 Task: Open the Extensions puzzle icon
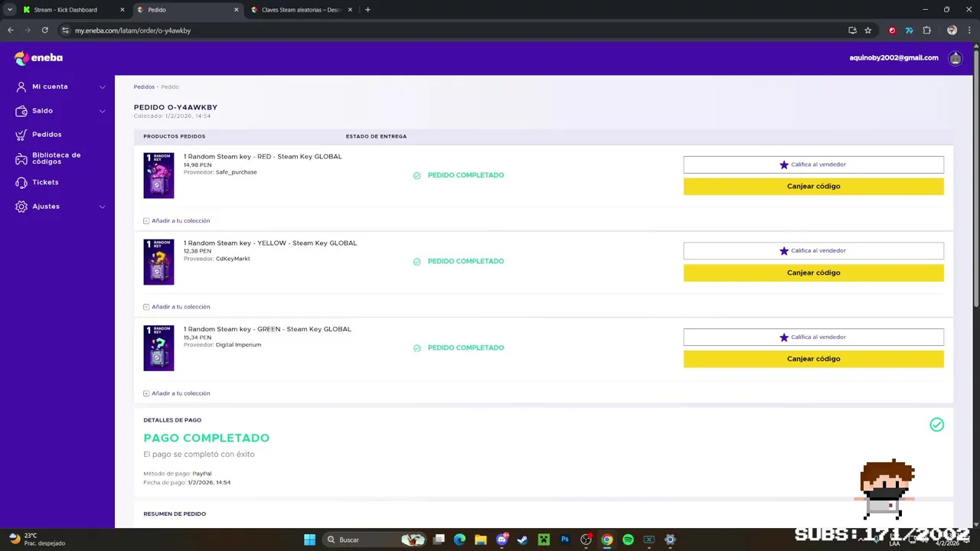pyautogui.click(x=926, y=31)
